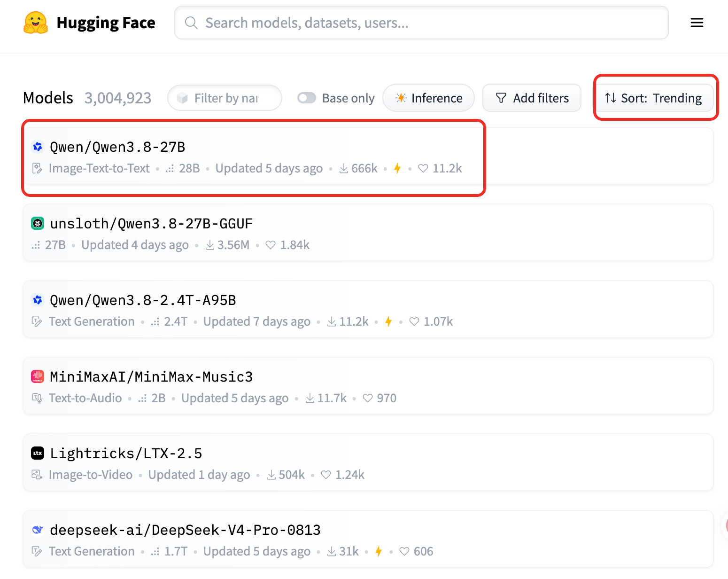Click the 1.7T size on the DeepSeek row
This screenshot has width=728, height=579.
(176, 551)
